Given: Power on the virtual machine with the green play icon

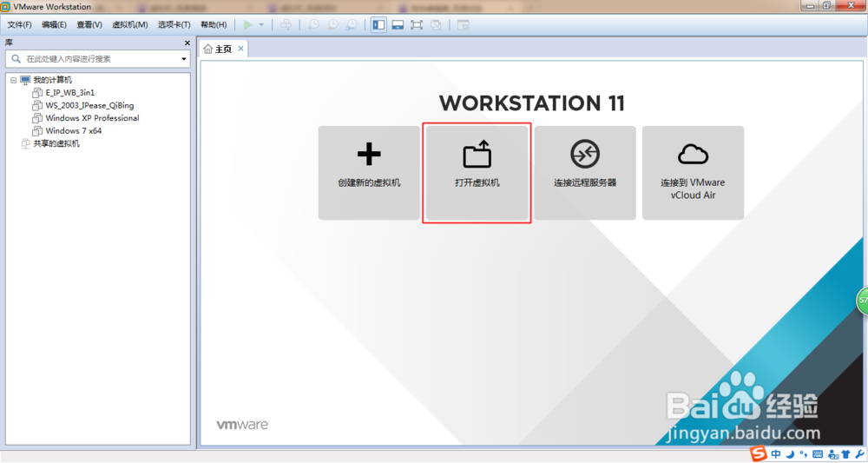Looking at the screenshot, I should tap(248, 25).
